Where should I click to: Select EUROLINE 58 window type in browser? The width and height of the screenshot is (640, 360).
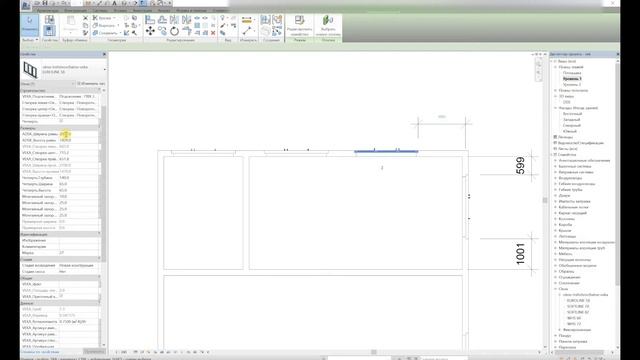click(578, 300)
